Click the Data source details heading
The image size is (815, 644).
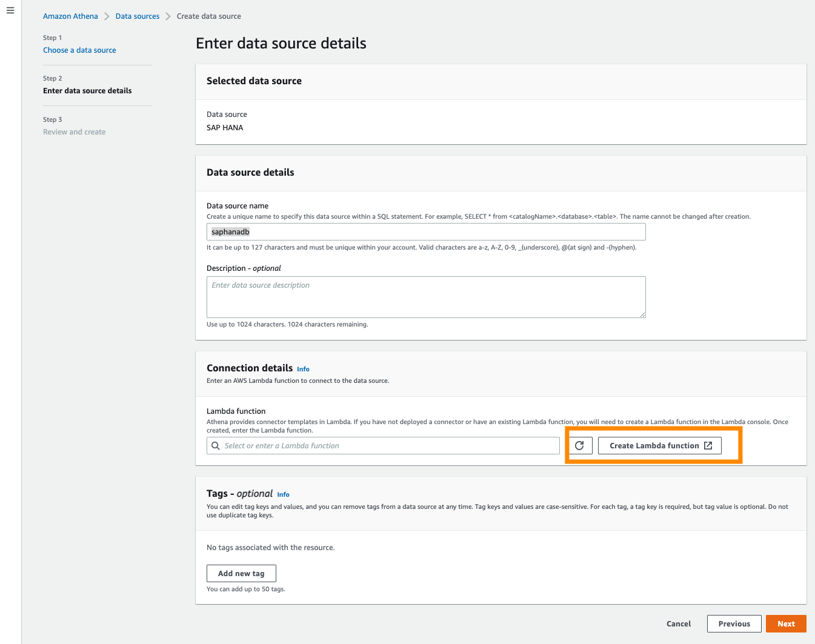(x=250, y=173)
